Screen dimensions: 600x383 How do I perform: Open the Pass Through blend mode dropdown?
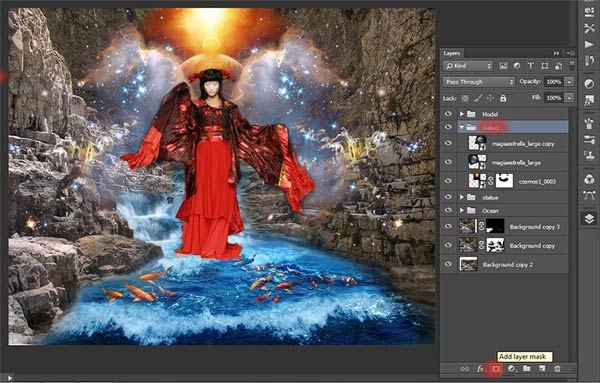point(479,82)
